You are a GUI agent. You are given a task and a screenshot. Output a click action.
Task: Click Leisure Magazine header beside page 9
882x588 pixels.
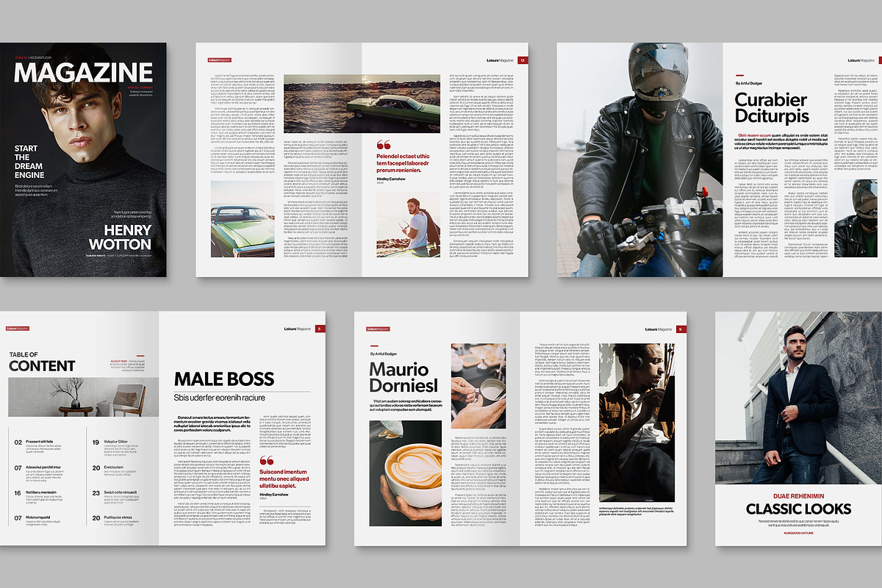tap(660, 329)
